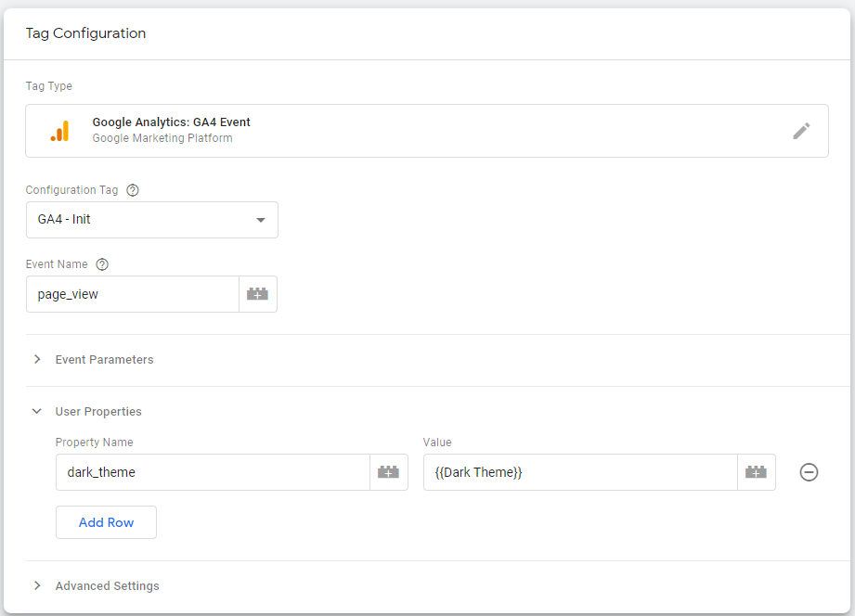
Task: Insert variable into Event Name field
Action: [x=257, y=294]
